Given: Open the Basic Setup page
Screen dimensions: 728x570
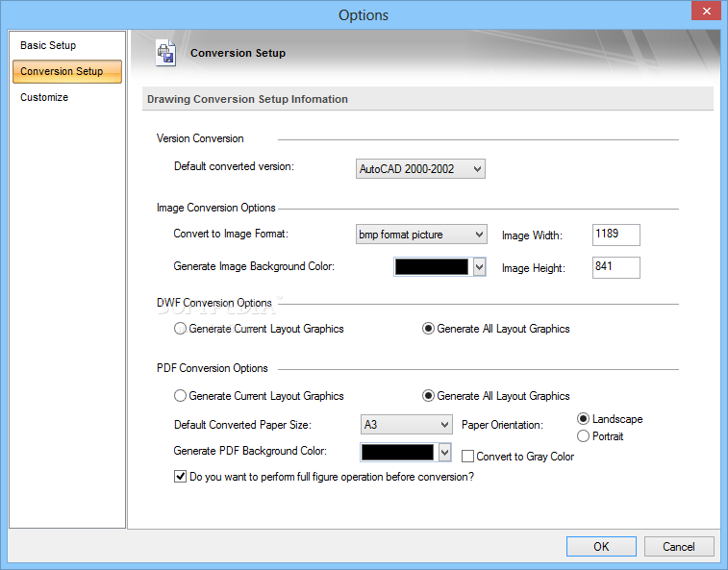Looking at the screenshot, I should click(x=48, y=45).
